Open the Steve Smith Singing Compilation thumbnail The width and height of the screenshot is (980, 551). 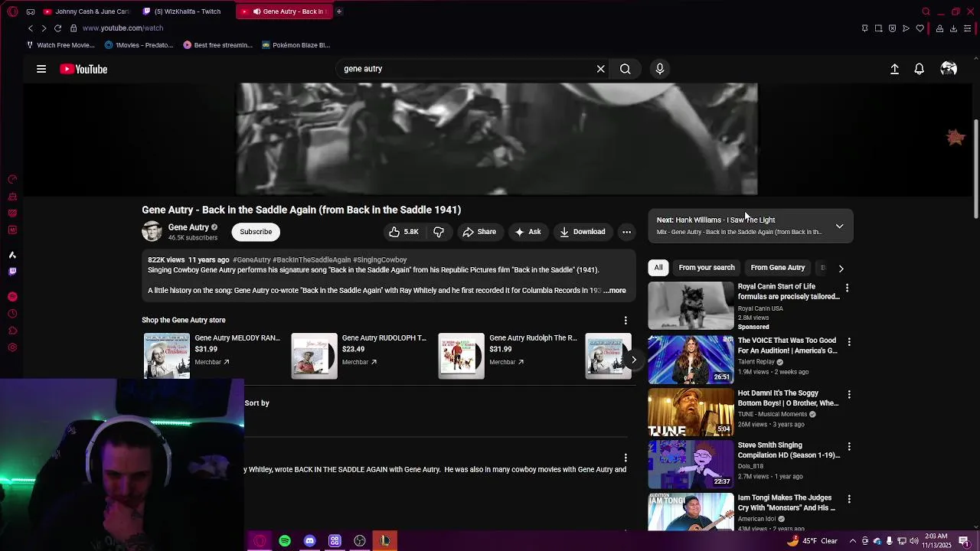point(691,464)
